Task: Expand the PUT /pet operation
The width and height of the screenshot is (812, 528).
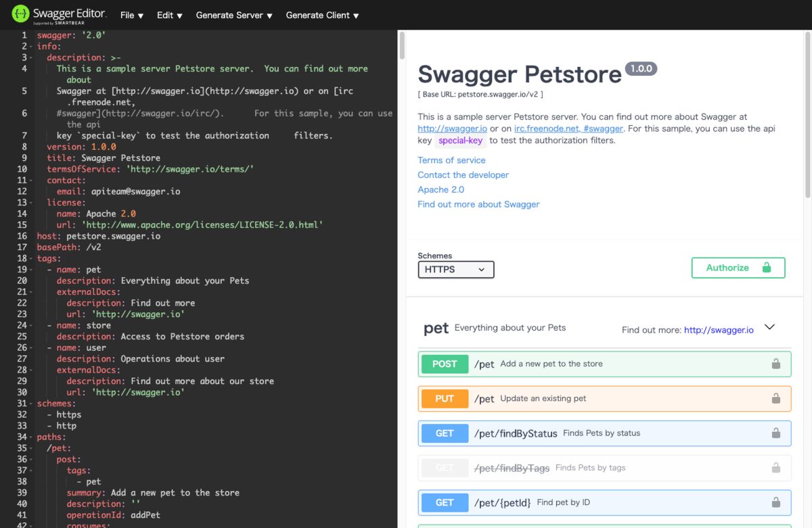Action: click(604, 398)
